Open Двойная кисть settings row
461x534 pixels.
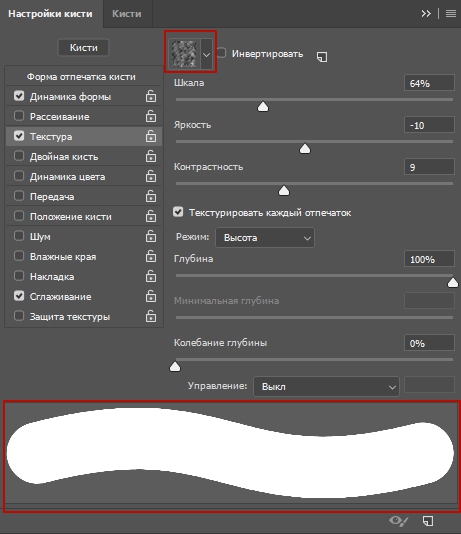pyautogui.click(x=84, y=157)
